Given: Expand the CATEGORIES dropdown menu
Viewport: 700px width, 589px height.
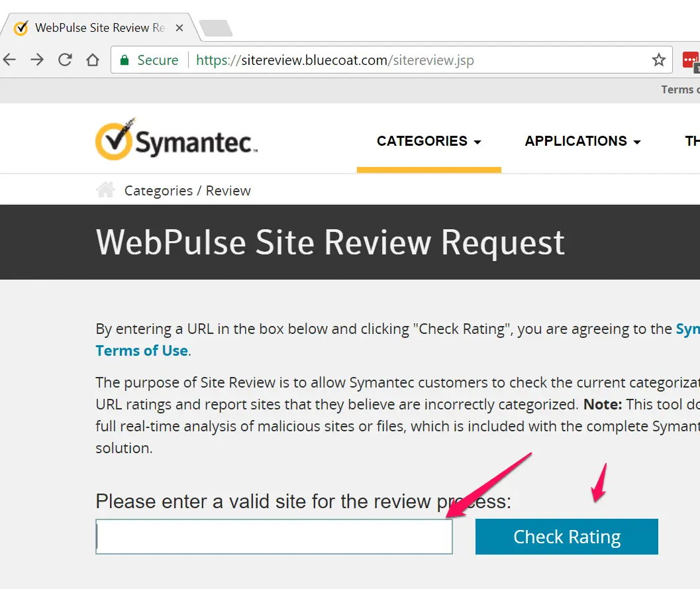Looking at the screenshot, I should point(428,141).
